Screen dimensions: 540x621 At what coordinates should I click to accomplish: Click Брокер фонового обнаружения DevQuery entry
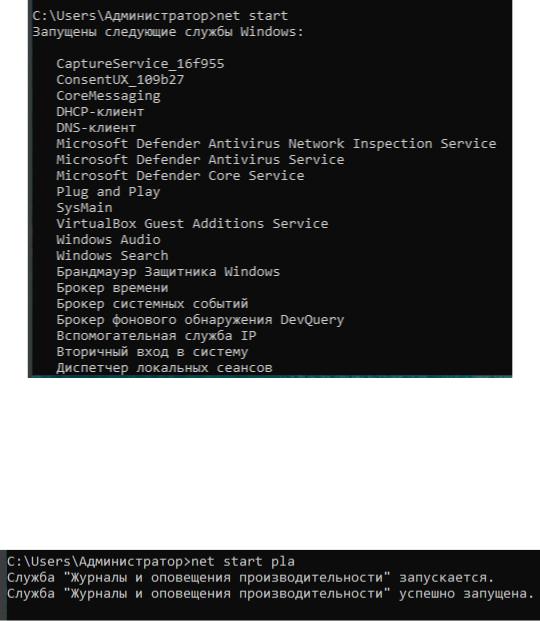[x=200, y=320]
